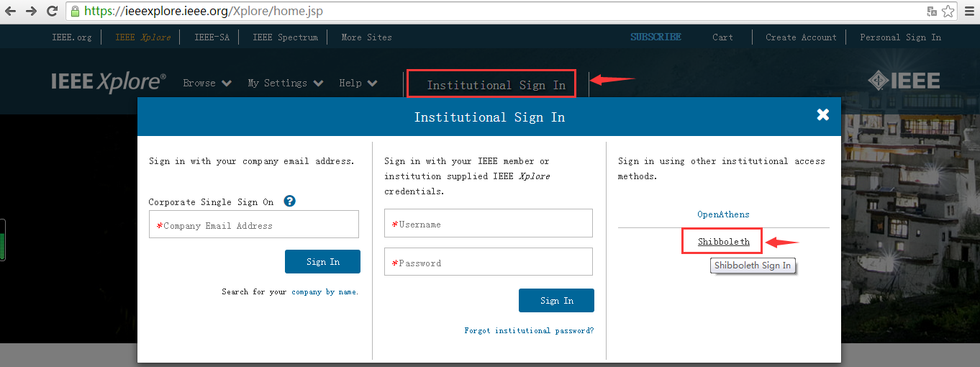This screenshot has width=980, height=367.
Task: Click Sign In under the Password field
Action: (x=556, y=301)
